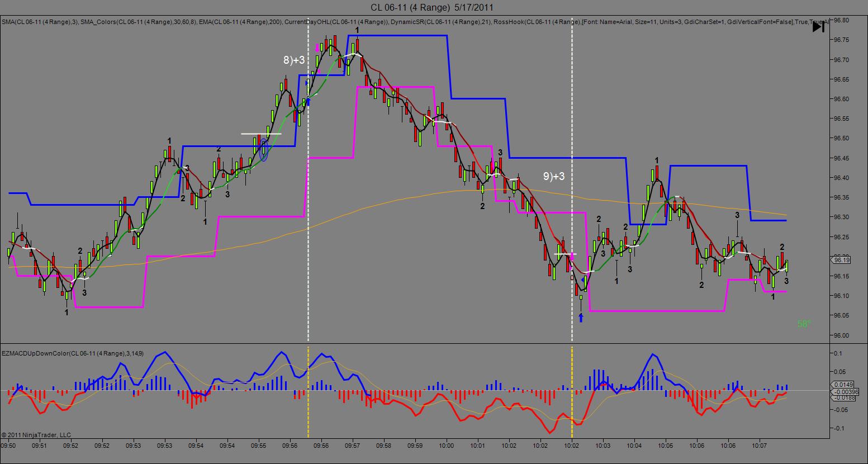Click the 10:07 time axis label
Viewport: 868px width, 464px height.
[759, 446]
